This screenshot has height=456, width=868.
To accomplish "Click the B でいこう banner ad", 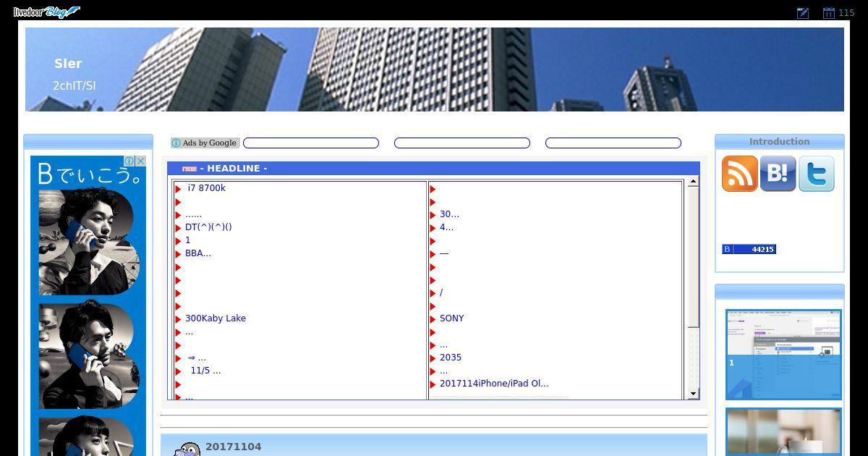I will click(88, 306).
